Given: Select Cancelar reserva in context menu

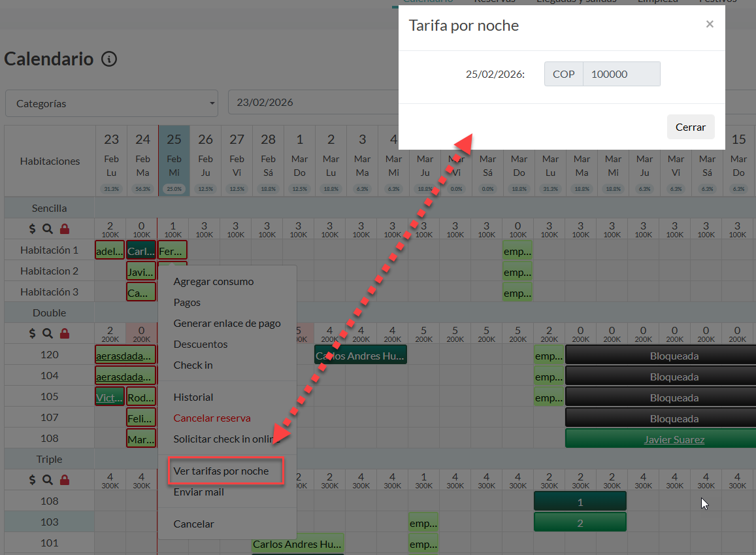Looking at the screenshot, I should [212, 418].
